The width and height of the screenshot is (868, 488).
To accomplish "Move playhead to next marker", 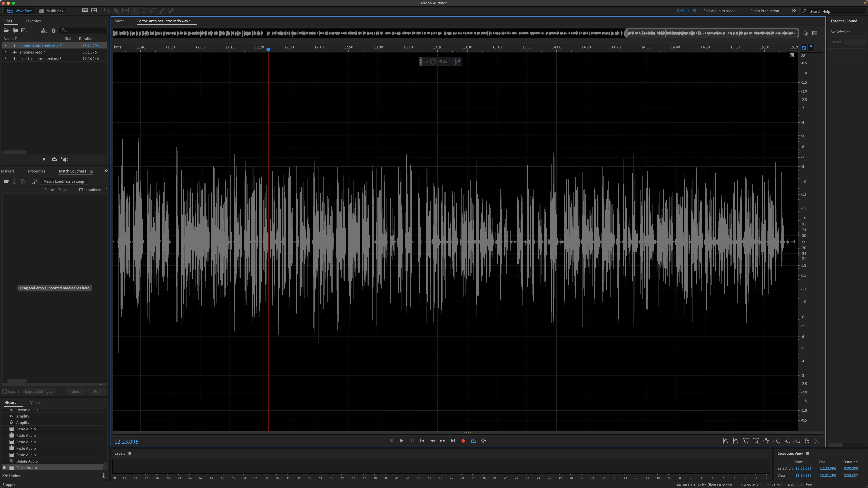I will [453, 441].
